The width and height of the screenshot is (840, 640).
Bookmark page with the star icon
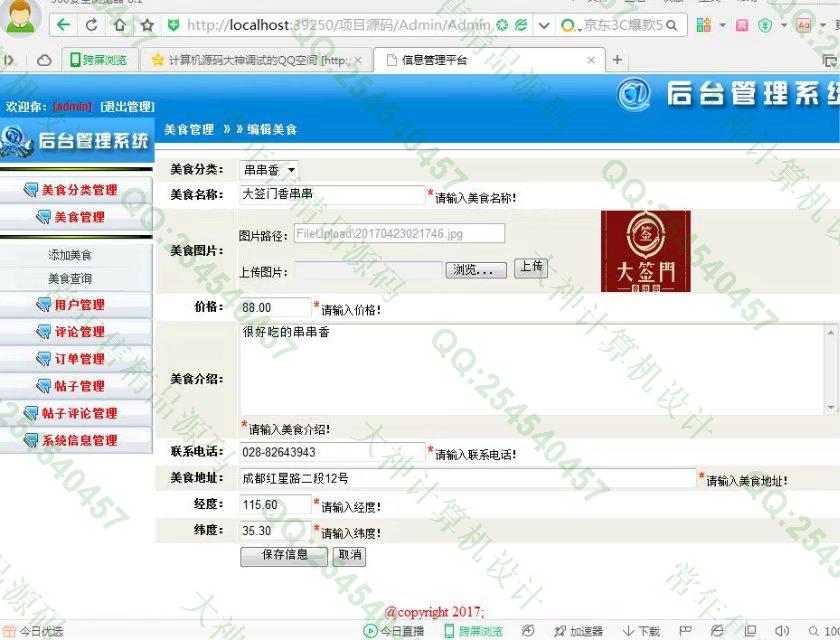pyautogui.click(x=147, y=24)
